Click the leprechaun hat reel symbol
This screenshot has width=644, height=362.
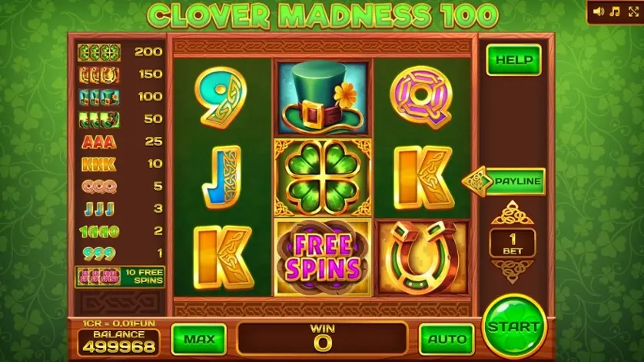click(323, 98)
